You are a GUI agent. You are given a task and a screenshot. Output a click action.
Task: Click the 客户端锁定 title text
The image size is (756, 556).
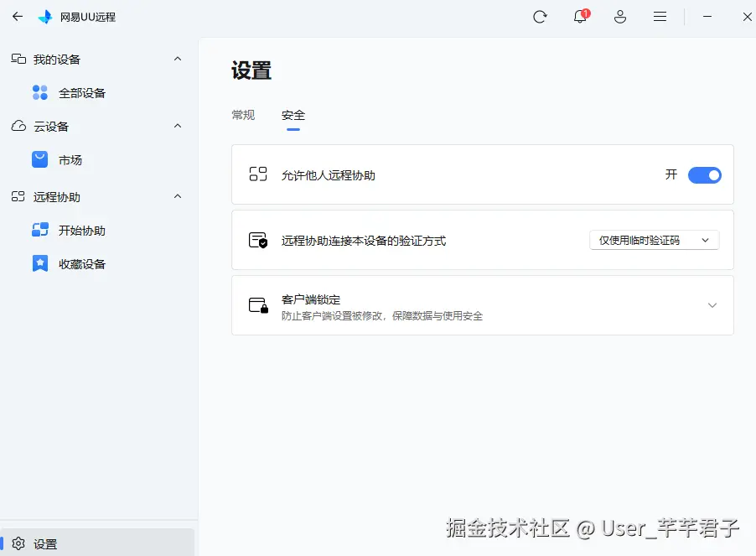(310, 299)
